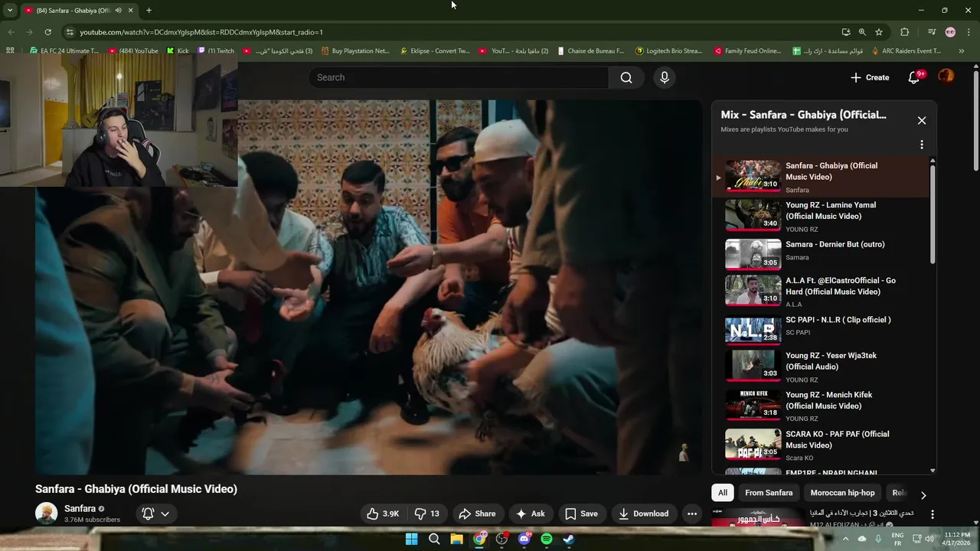Download the Ghabiya video
The image size is (980, 551).
tap(643, 514)
